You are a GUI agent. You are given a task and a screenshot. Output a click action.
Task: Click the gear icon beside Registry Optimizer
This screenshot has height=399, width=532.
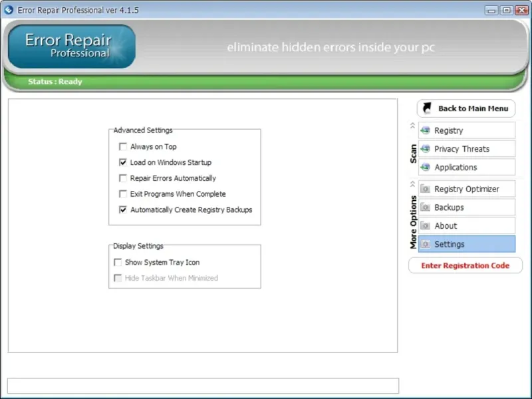point(425,189)
